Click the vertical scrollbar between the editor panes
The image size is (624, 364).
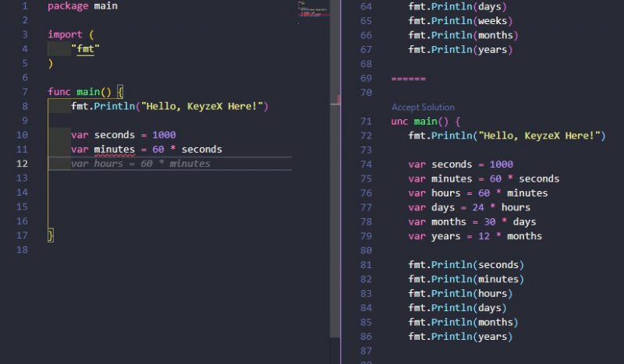coord(337,100)
